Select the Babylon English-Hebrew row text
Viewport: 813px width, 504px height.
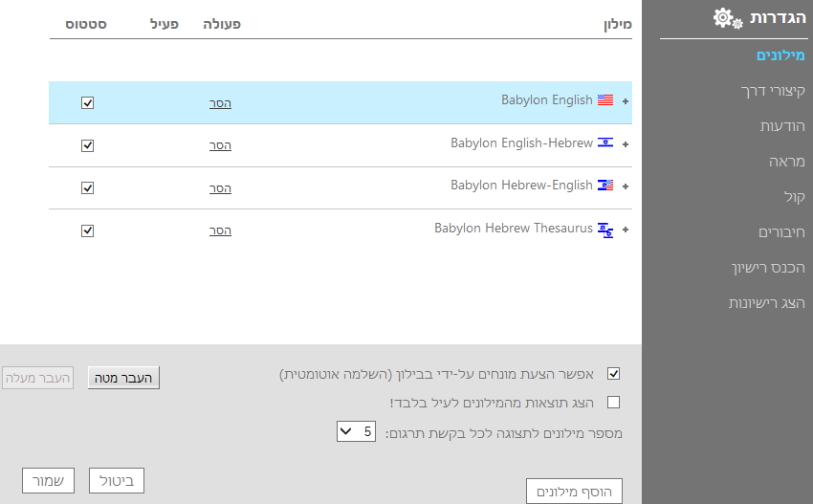point(521,142)
